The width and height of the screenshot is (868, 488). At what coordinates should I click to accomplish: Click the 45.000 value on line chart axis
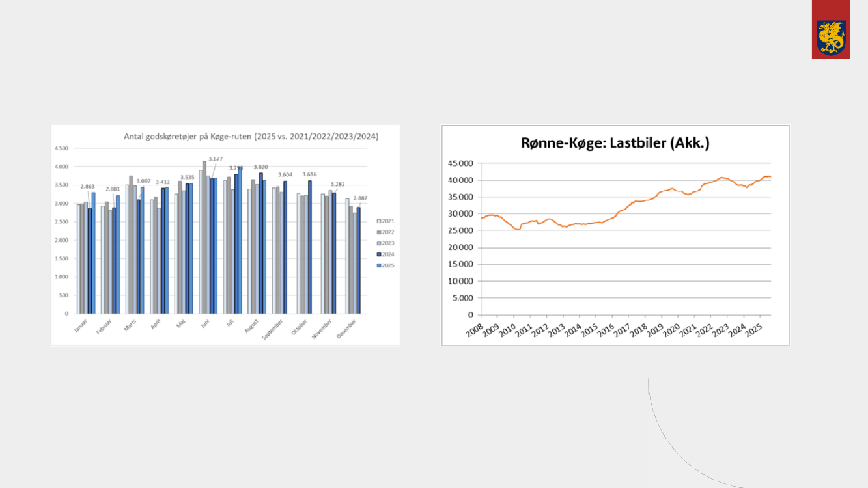[x=463, y=163]
